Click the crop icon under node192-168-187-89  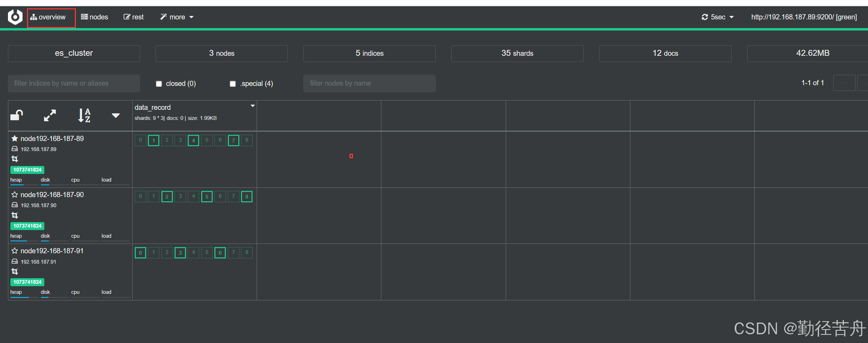(15, 159)
